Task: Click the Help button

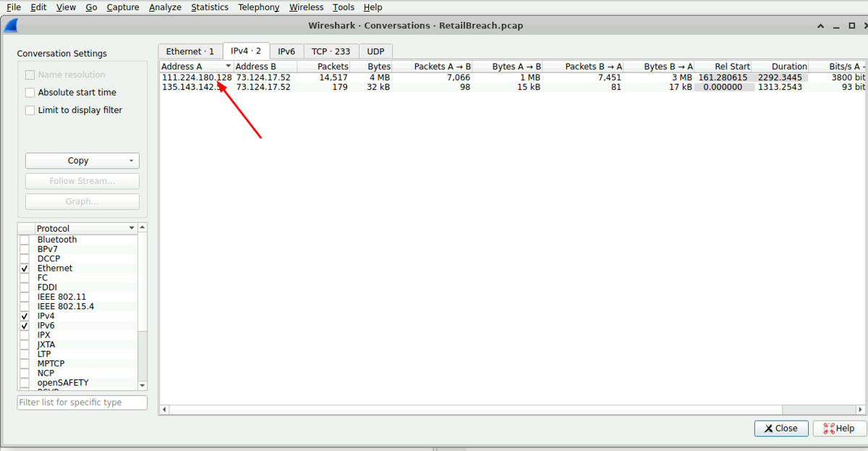Action: point(839,428)
